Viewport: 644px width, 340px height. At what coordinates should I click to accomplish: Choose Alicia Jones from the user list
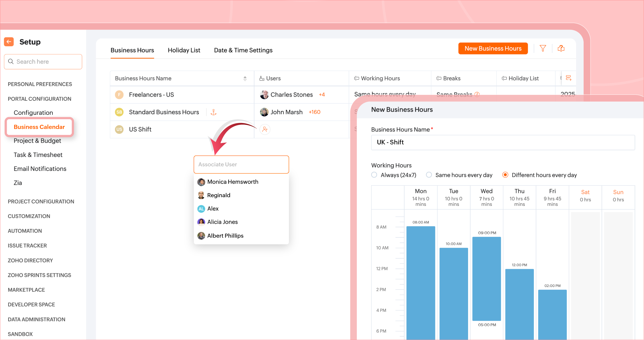point(222,222)
